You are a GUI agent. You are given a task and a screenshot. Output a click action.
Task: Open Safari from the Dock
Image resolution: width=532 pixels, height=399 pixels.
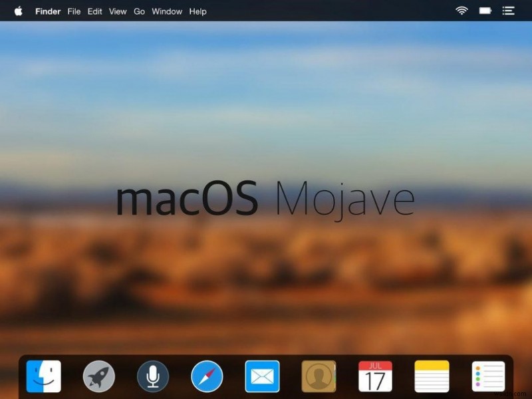[208, 376]
